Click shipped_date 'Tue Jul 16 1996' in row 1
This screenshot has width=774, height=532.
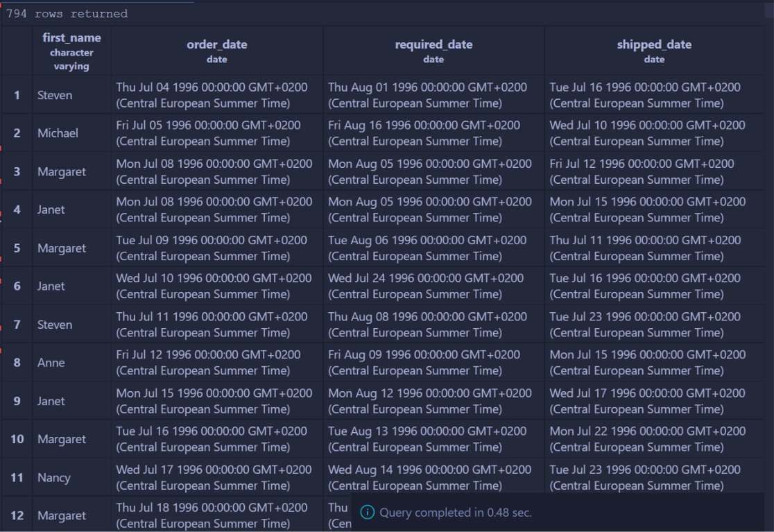[654, 95]
